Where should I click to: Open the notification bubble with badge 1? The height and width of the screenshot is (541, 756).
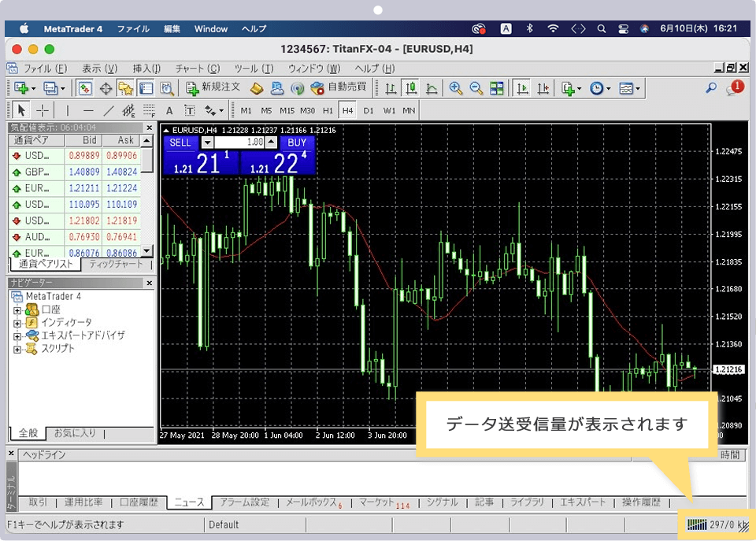[x=736, y=87]
